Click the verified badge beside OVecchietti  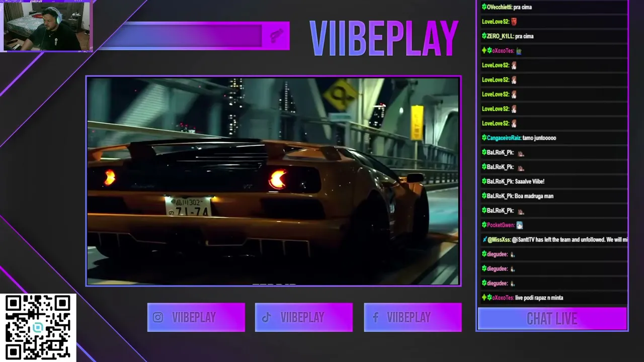coord(484,7)
